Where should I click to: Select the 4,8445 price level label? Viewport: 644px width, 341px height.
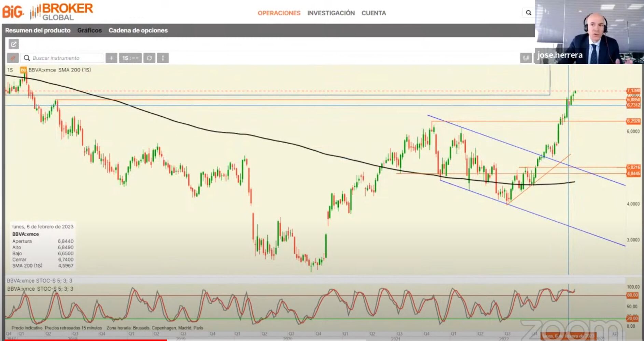coord(633,174)
